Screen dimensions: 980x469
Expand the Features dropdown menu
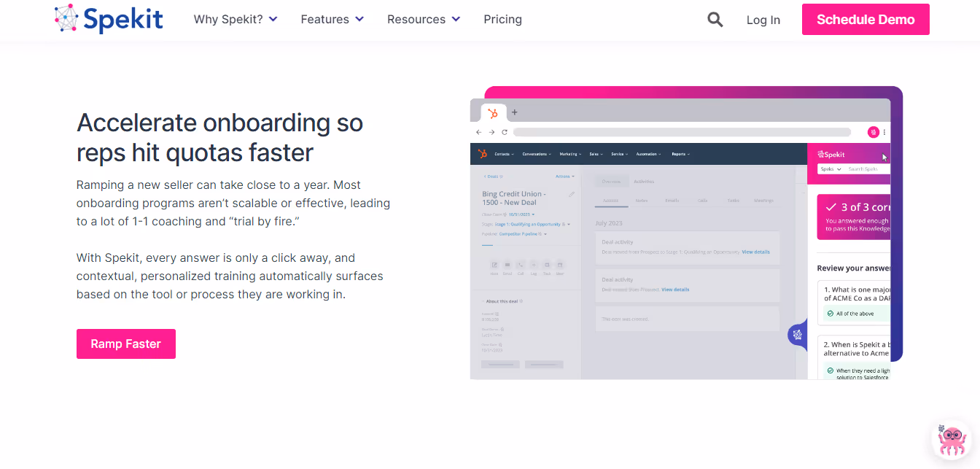(x=332, y=20)
